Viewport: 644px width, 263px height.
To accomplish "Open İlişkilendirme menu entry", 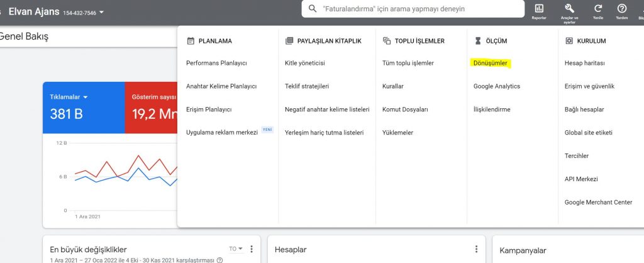I will tap(492, 109).
